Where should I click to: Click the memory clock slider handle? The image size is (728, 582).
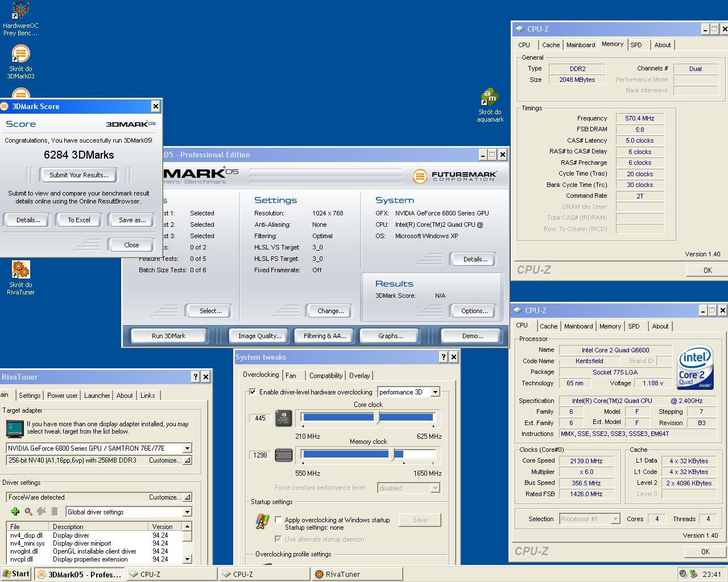tap(392, 454)
